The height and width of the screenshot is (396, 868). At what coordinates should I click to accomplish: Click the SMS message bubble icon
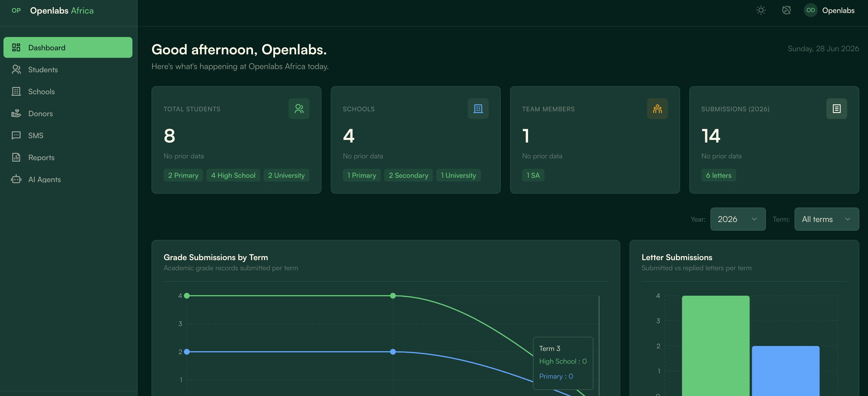[16, 135]
